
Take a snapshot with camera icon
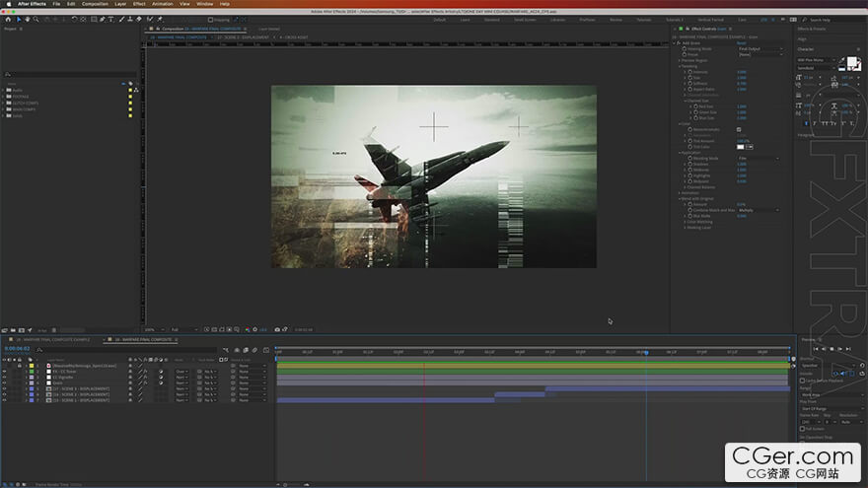tap(278, 329)
